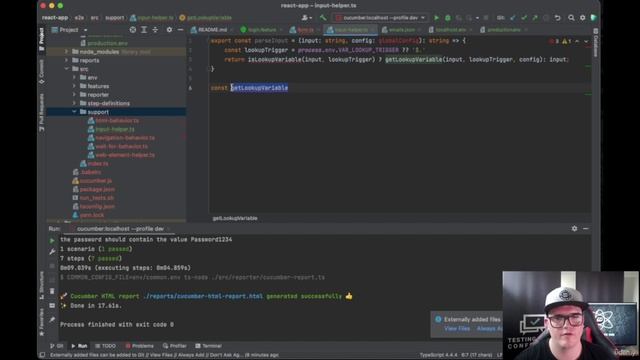
Task: Select package.json in project tree
Action: 97,189
